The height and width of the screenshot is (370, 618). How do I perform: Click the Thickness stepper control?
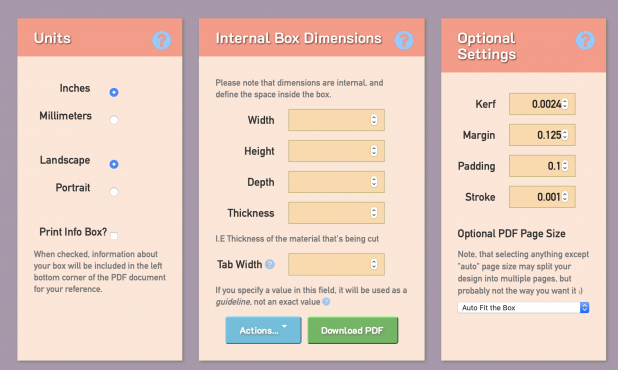click(374, 213)
